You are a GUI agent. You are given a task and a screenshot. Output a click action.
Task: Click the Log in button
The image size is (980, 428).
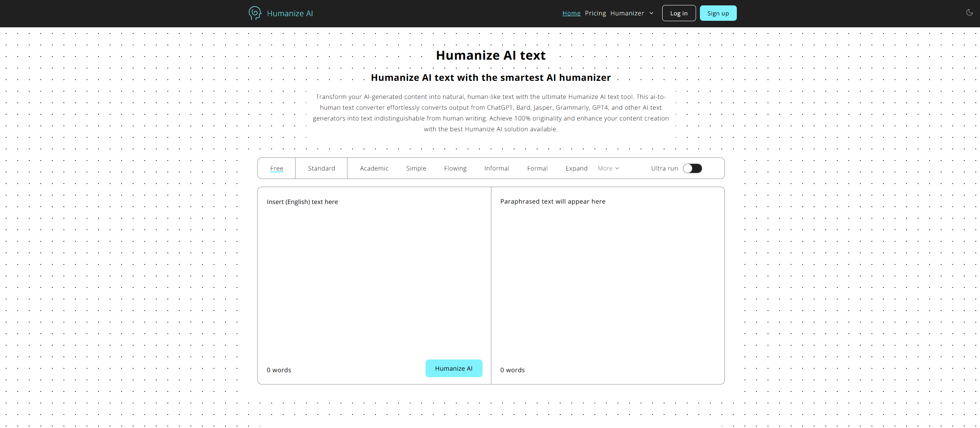tap(679, 13)
